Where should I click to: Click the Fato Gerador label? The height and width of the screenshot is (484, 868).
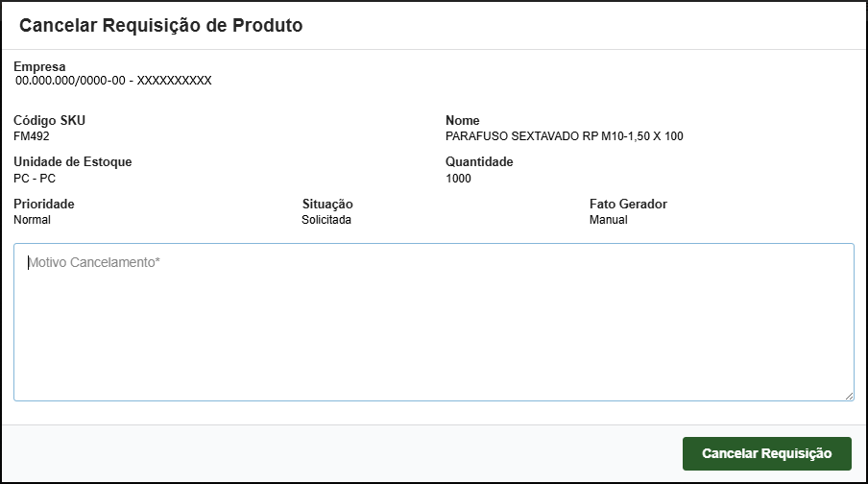(628, 204)
